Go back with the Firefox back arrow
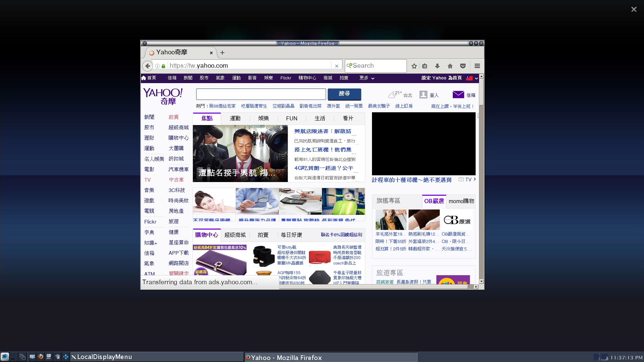This screenshot has width=644, height=362. [148, 66]
